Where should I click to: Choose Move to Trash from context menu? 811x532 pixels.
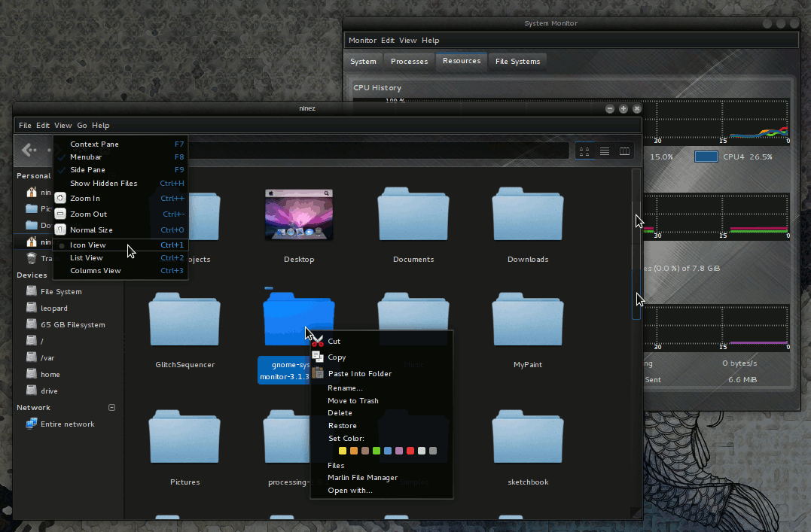(382, 400)
